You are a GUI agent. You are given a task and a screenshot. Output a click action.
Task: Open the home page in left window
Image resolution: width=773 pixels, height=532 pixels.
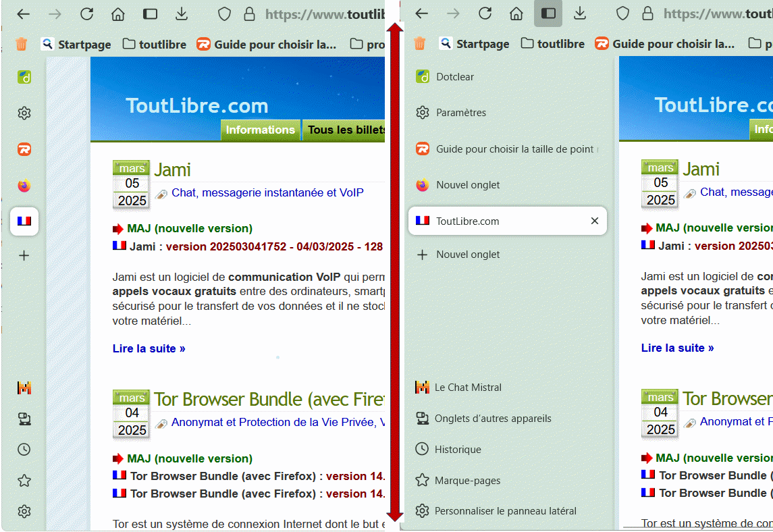(118, 14)
